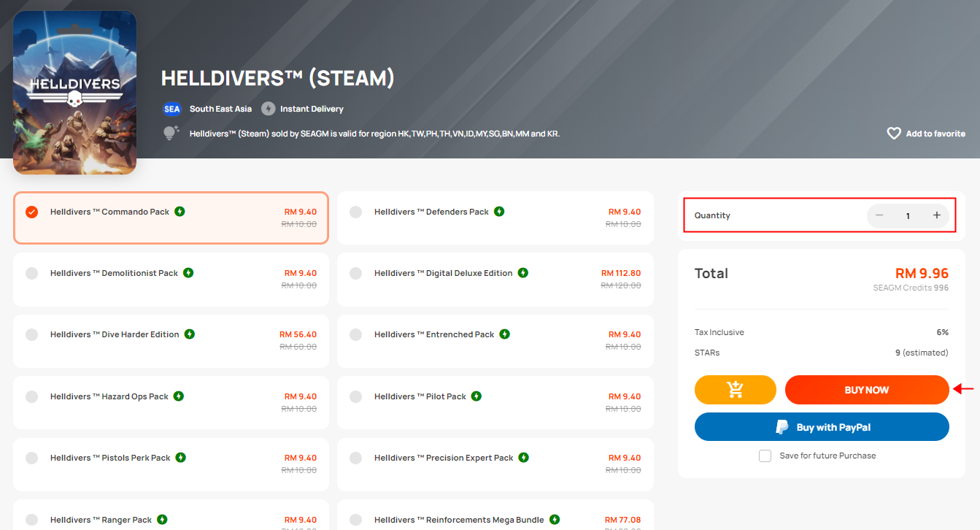Viewport: 980px width, 530px height.
Task: Add item to cart with cart icon button
Action: (x=736, y=390)
